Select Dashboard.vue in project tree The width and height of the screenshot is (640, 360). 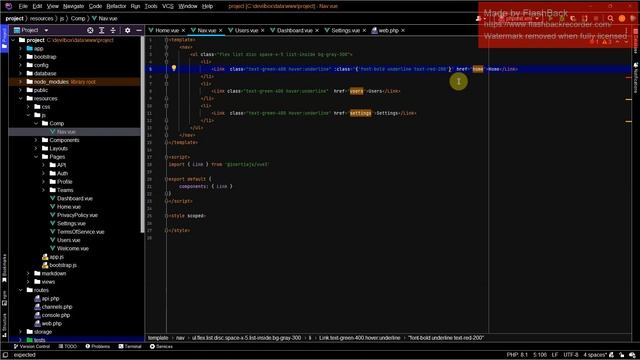[75, 198]
